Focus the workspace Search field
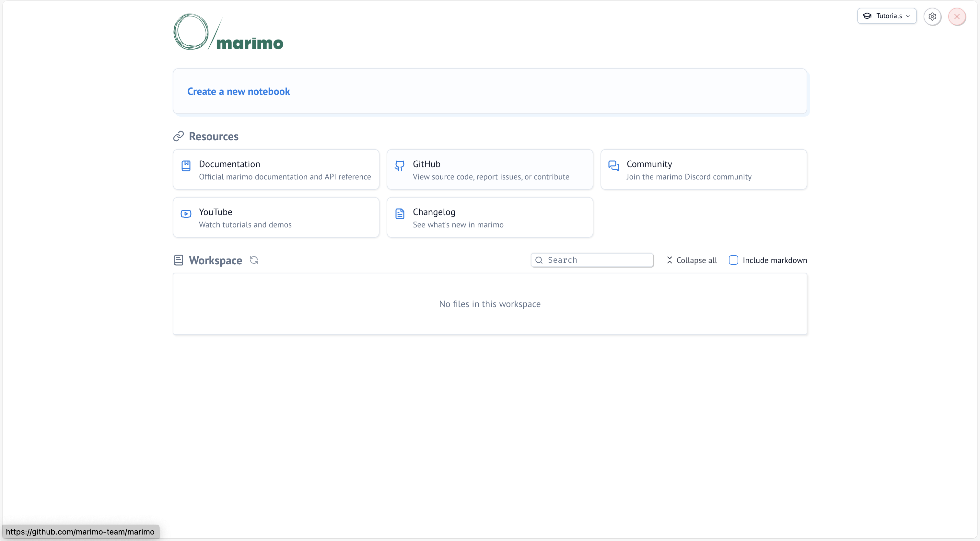The image size is (980, 541). click(x=597, y=260)
